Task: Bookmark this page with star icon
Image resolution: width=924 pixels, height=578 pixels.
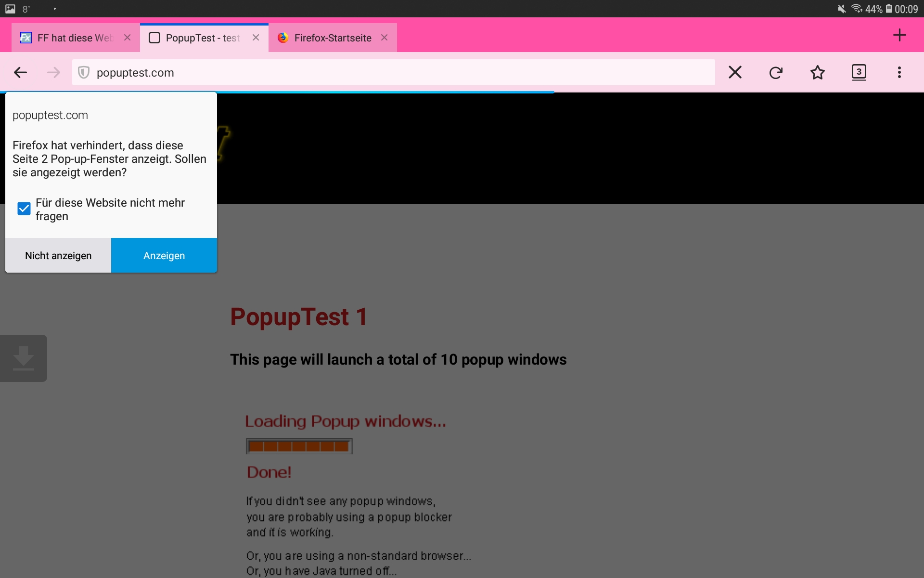Action: (817, 73)
